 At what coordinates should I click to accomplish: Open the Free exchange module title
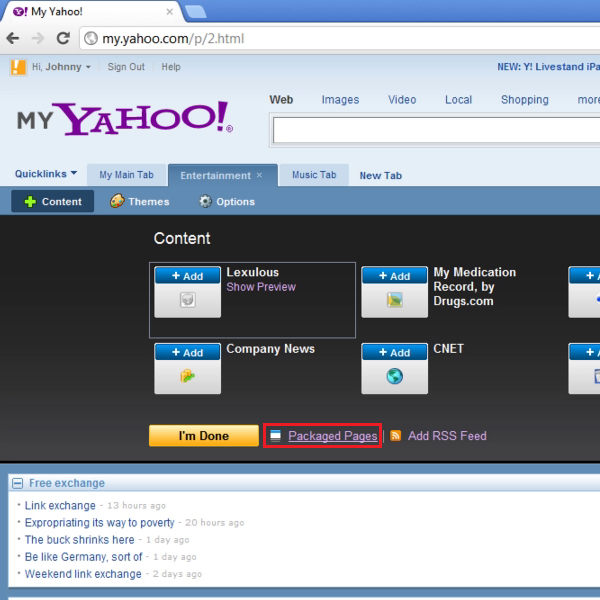pyautogui.click(x=67, y=483)
